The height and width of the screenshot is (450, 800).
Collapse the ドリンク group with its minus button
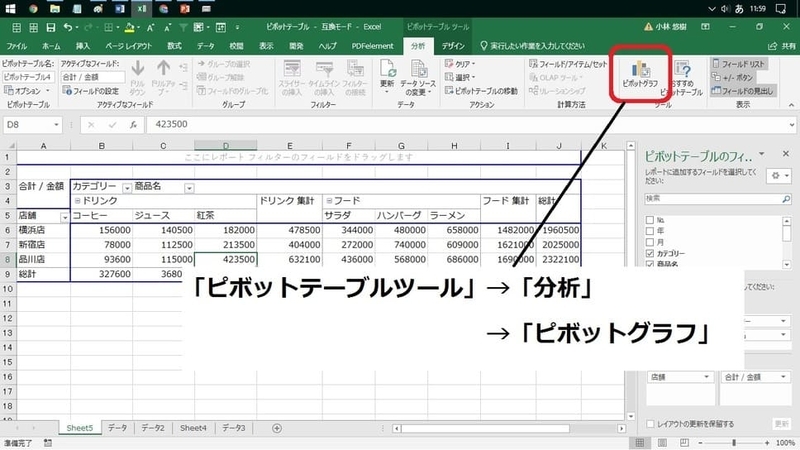[x=78, y=201]
